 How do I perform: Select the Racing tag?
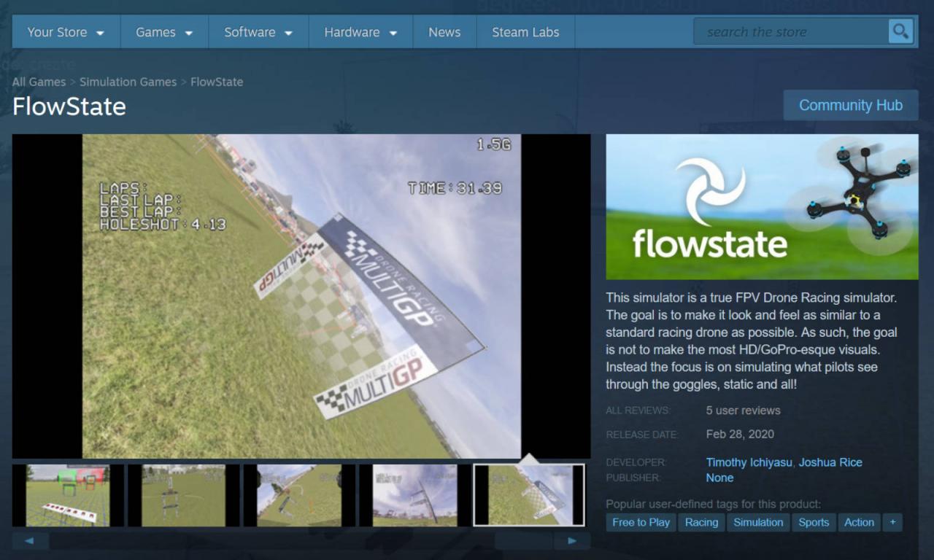(701, 522)
